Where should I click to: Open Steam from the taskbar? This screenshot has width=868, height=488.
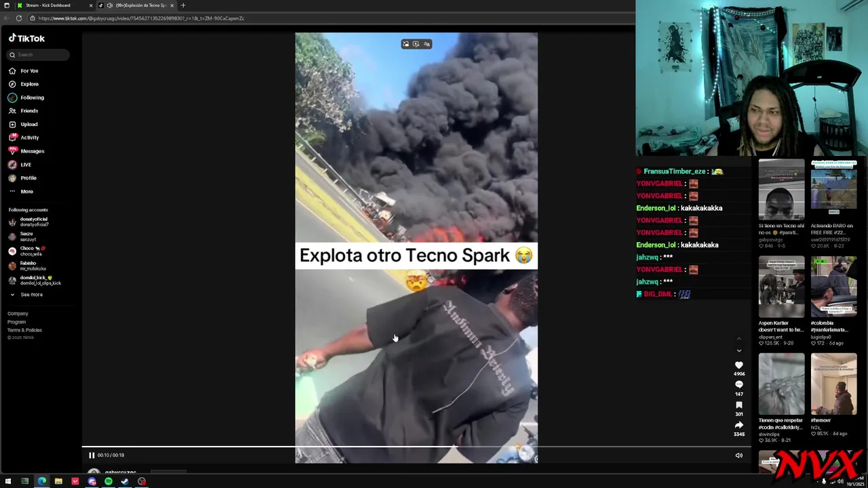click(x=125, y=481)
